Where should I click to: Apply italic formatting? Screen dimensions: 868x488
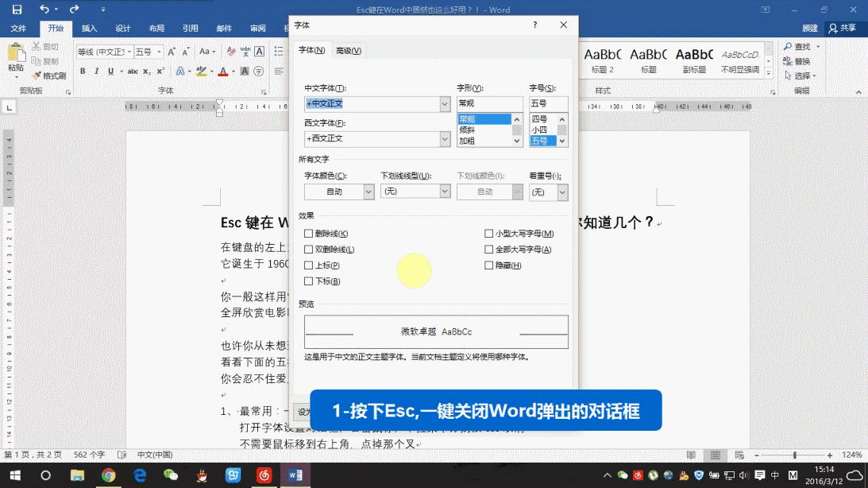pyautogui.click(x=97, y=71)
